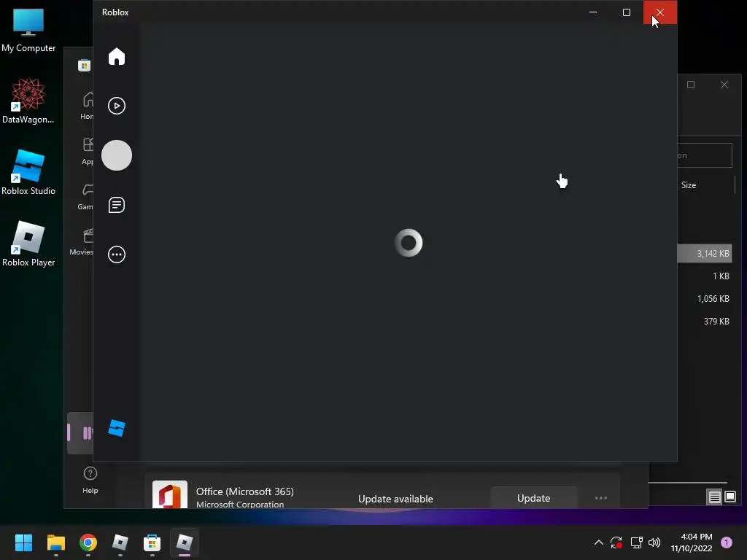Select the 3,142 KB file row
The image size is (747, 560).
point(705,253)
